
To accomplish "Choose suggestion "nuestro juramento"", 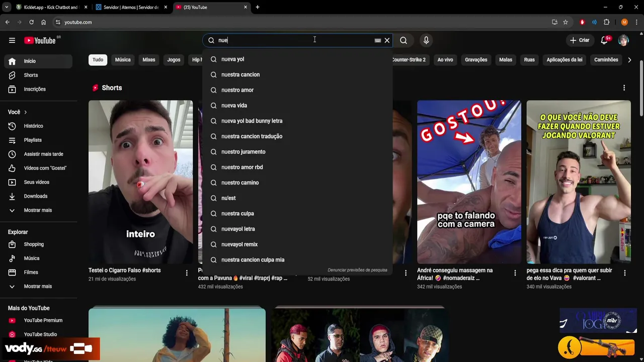I will (297, 152).
